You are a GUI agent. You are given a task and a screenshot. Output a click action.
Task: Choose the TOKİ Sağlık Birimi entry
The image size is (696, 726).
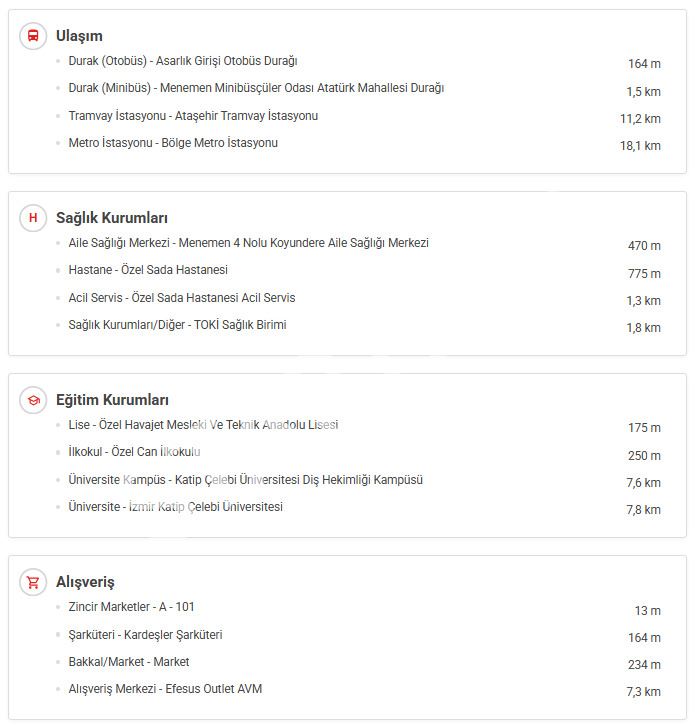(x=177, y=325)
